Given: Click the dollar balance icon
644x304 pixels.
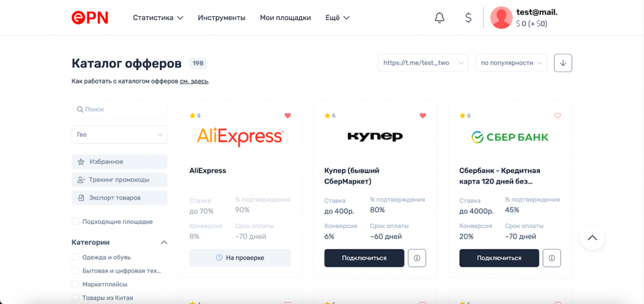Looking at the screenshot, I should [468, 18].
